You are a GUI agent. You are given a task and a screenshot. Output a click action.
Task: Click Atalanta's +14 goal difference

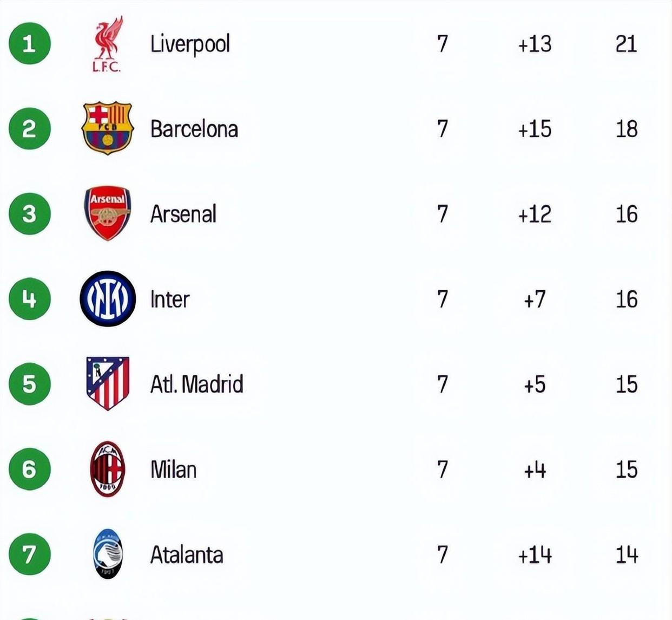[x=535, y=555]
